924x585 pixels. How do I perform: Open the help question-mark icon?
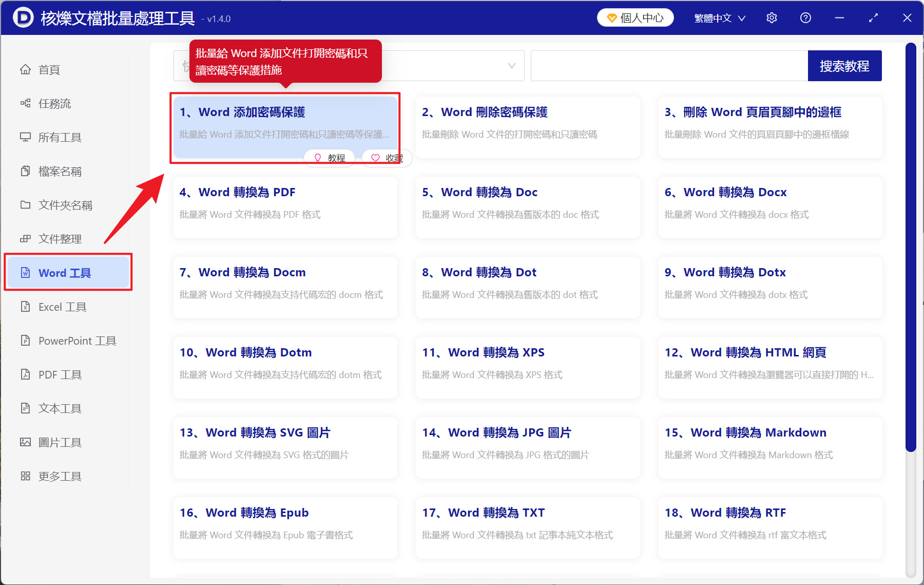[805, 17]
